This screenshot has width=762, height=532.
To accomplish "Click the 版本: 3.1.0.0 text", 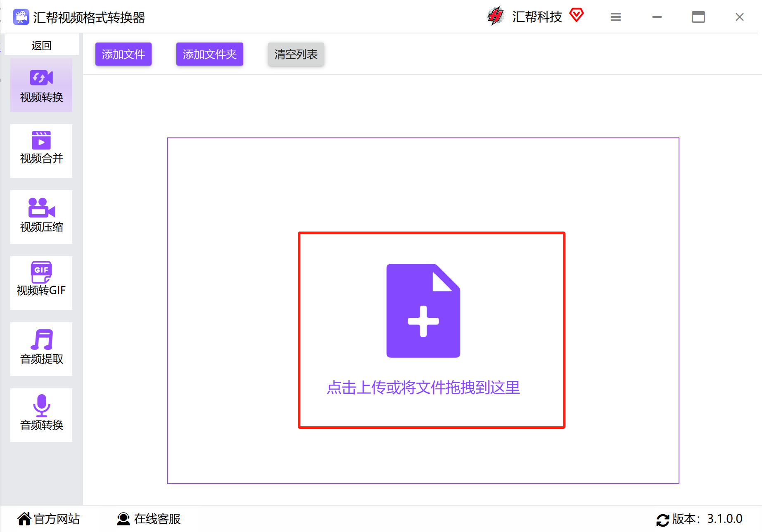I will click(x=707, y=519).
